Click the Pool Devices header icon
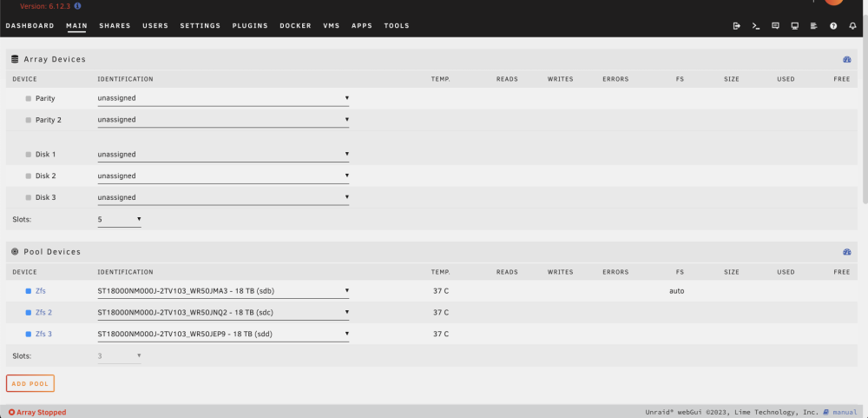The width and height of the screenshot is (868, 418). pyautogui.click(x=15, y=252)
